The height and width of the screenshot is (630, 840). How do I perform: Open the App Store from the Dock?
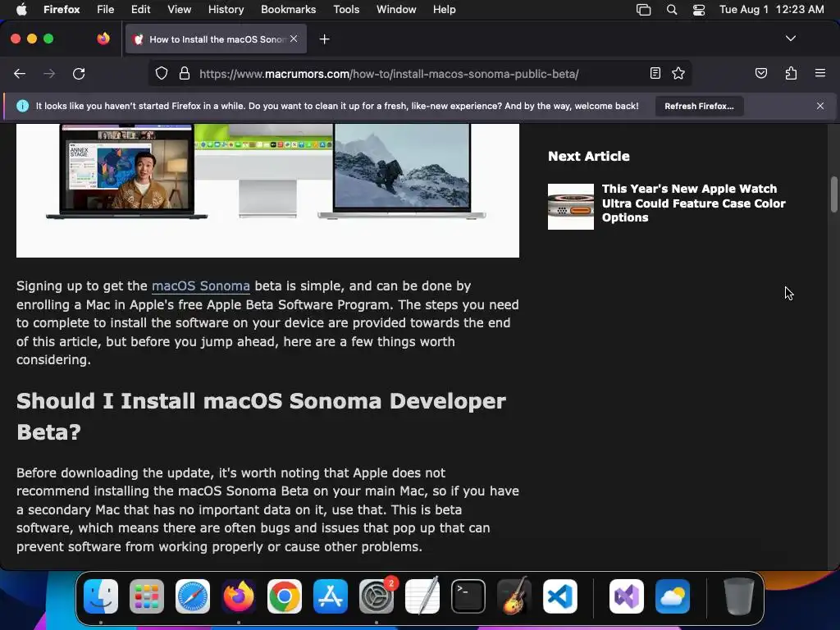[x=331, y=596]
